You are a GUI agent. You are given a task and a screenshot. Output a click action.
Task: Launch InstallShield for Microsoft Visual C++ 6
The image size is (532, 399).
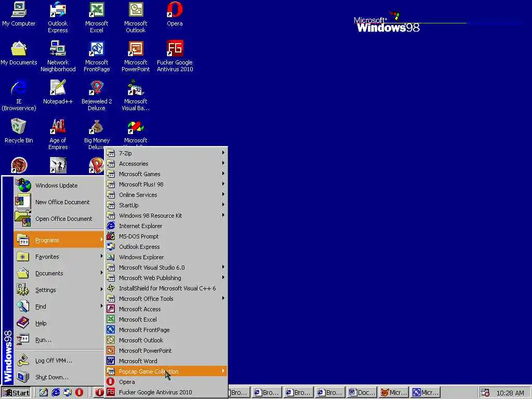point(166,288)
